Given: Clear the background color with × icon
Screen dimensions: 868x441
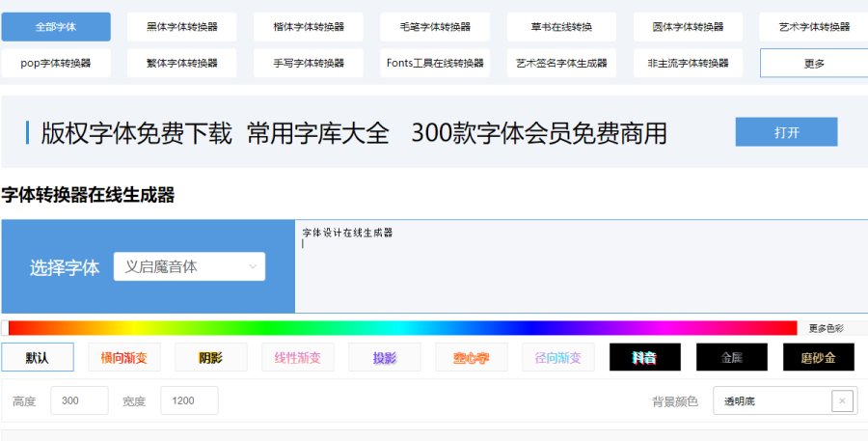Looking at the screenshot, I should coord(842,401).
